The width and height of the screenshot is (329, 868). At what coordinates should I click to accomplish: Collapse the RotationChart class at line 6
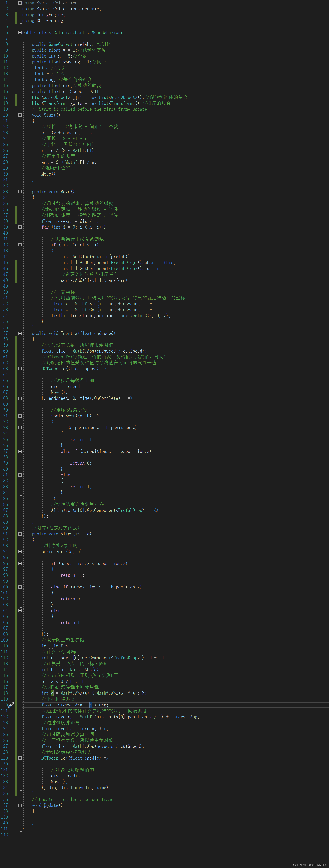tap(20, 33)
